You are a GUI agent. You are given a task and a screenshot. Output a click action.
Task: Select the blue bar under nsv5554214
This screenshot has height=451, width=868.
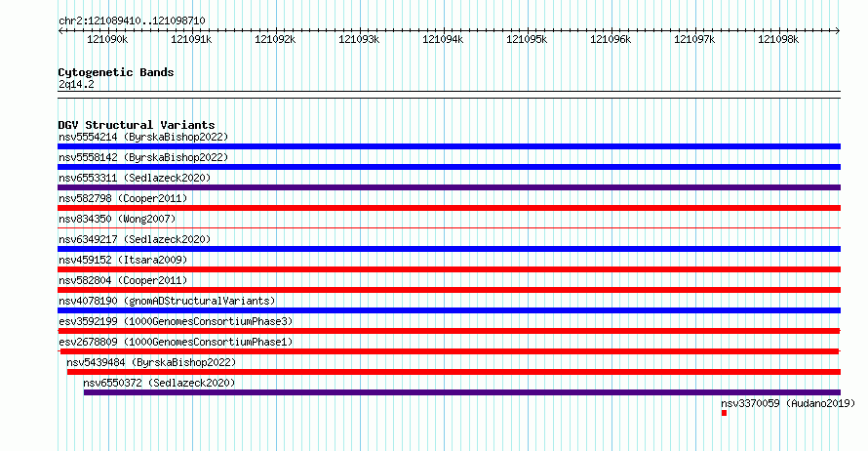449,146
